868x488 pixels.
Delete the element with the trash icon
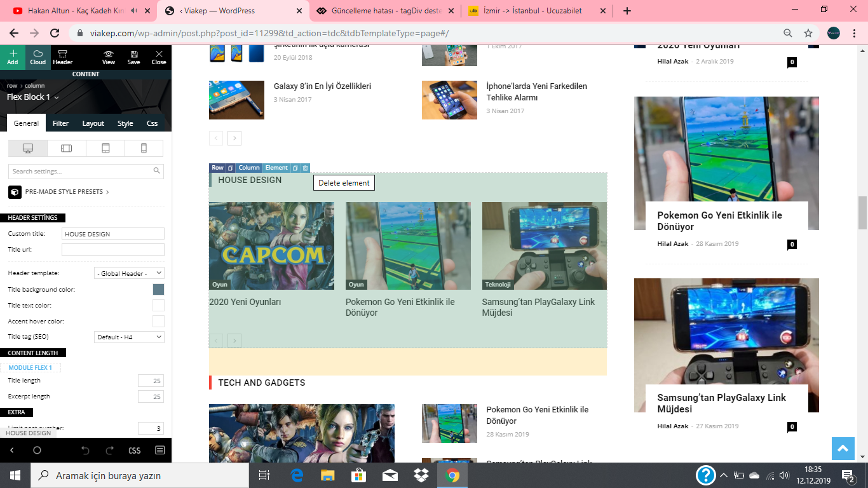pos(305,168)
